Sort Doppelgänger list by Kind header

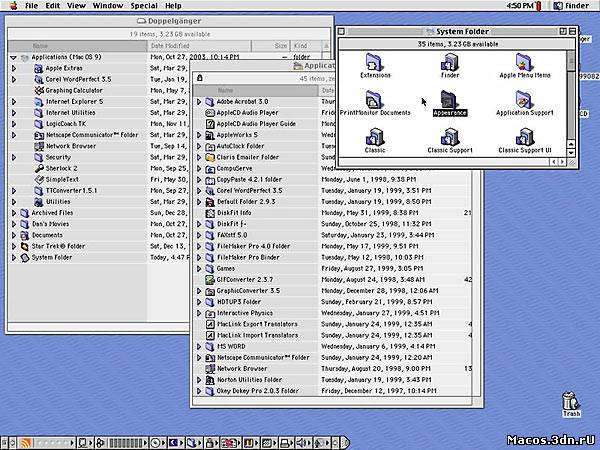coord(306,46)
